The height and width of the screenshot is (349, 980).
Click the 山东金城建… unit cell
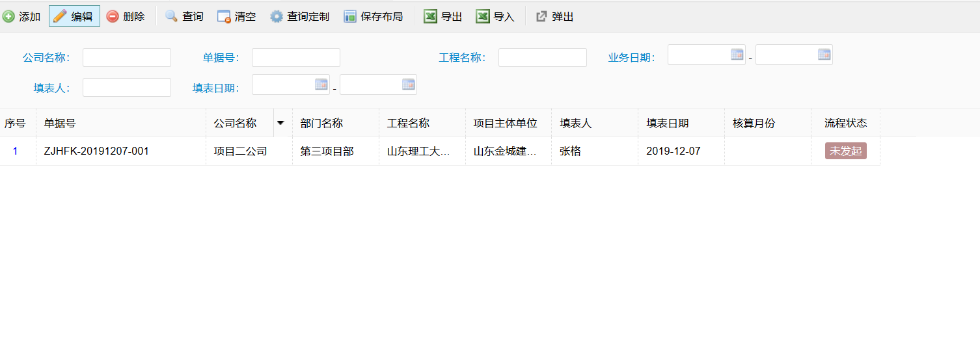pos(508,151)
